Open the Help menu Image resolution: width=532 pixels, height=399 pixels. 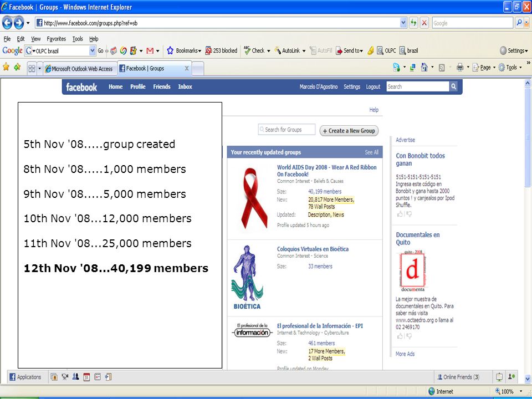[94, 39]
